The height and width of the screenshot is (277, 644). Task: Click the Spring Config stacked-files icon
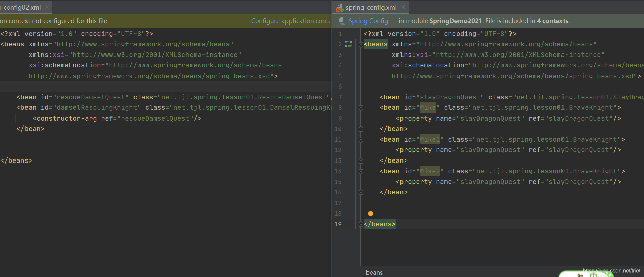(x=342, y=21)
